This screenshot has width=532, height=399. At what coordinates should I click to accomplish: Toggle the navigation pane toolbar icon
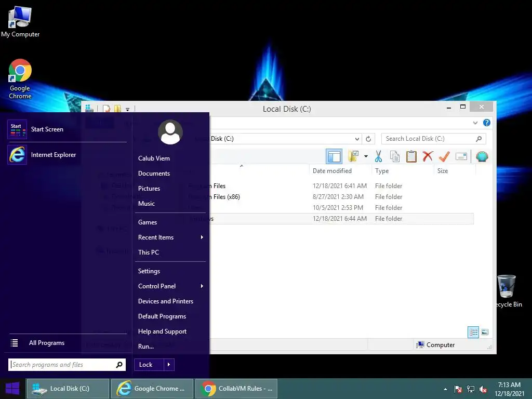334,156
